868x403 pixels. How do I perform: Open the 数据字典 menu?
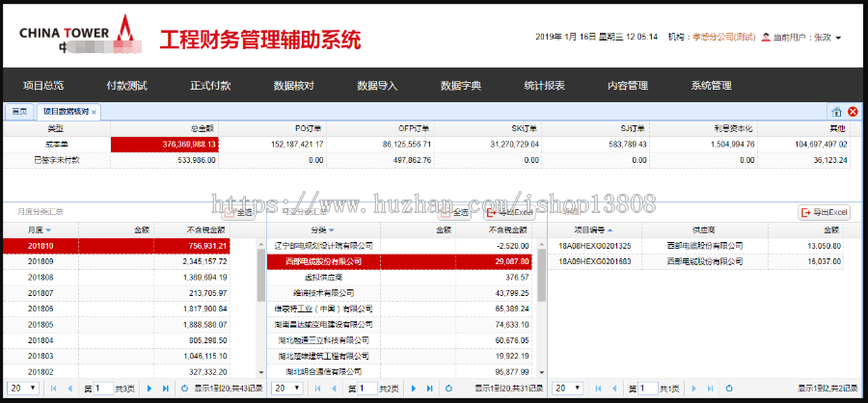click(461, 86)
